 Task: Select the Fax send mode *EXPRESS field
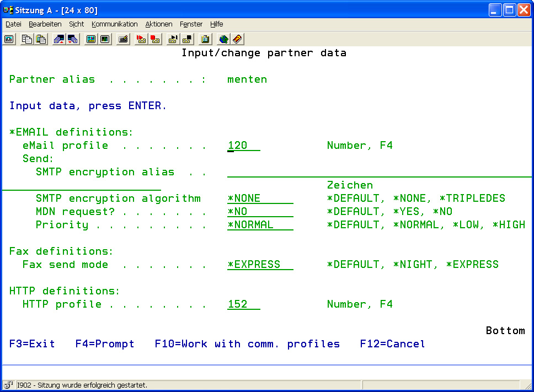(260, 265)
